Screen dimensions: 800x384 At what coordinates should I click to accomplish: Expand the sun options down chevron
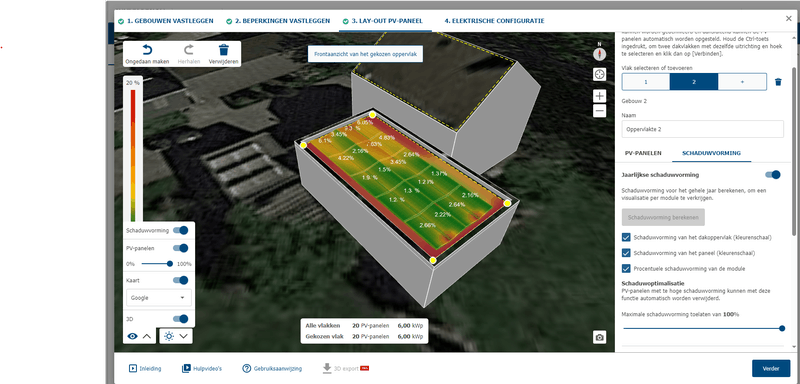click(183, 336)
